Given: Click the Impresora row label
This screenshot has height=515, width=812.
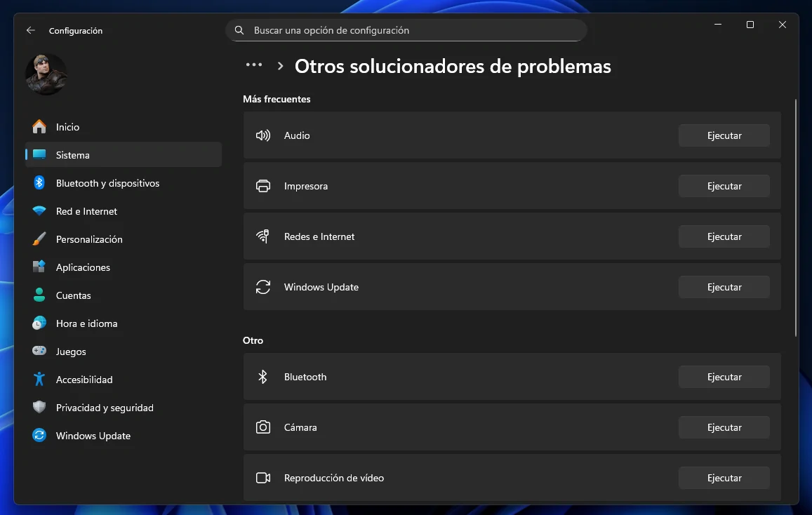Looking at the screenshot, I should [305, 187].
